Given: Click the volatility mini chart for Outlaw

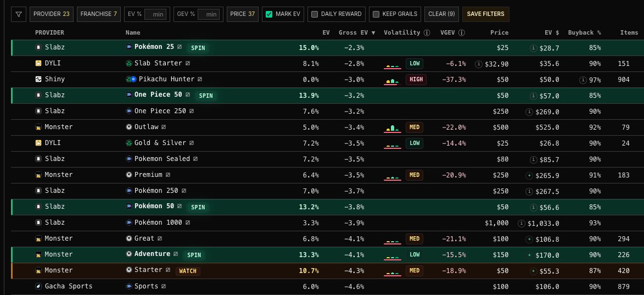Looking at the screenshot, I should tap(392, 129).
